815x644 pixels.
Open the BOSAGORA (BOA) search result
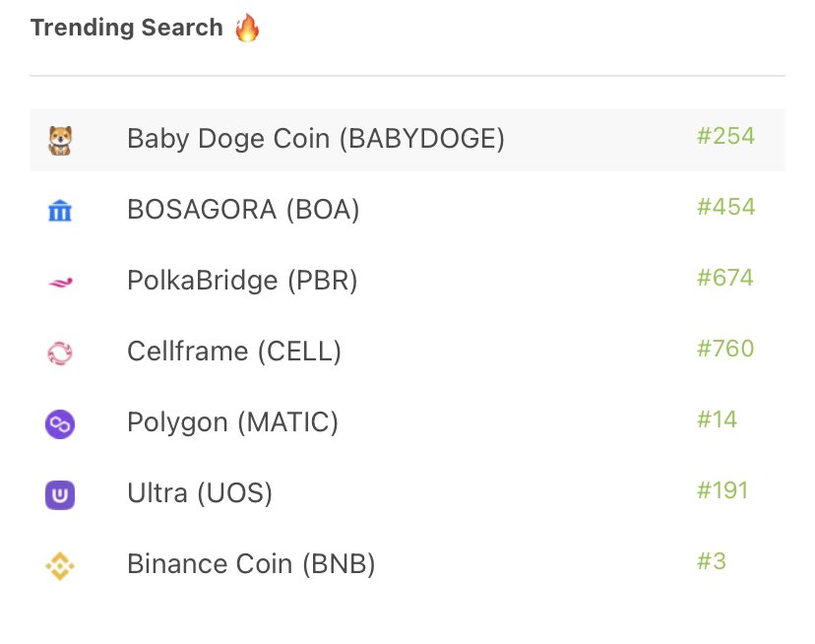[407, 210]
